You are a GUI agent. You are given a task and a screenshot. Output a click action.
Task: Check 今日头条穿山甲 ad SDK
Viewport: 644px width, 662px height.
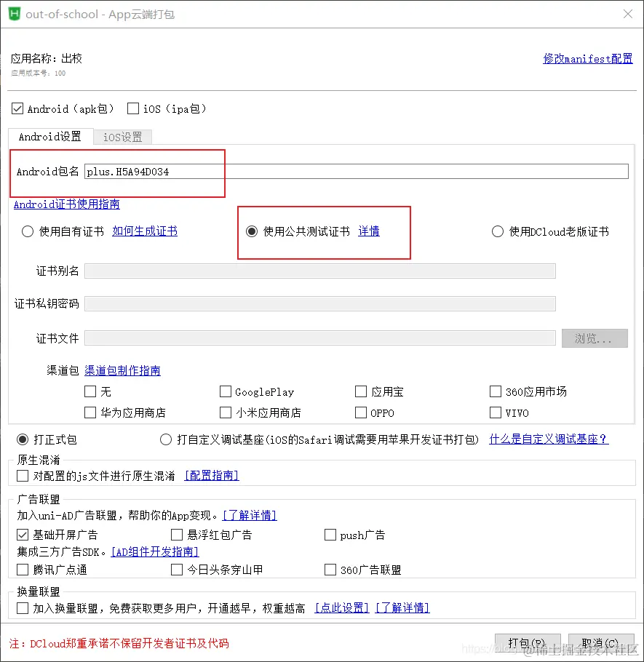coord(176,570)
